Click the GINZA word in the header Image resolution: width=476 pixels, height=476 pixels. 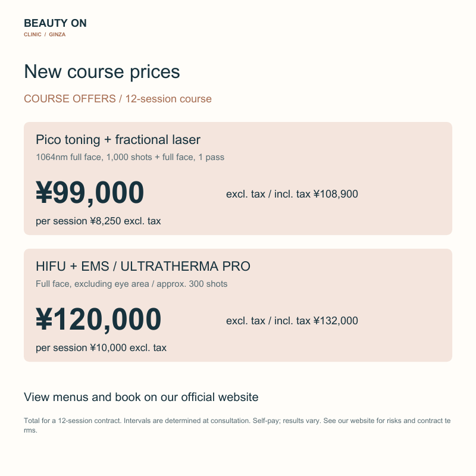tap(57, 35)
